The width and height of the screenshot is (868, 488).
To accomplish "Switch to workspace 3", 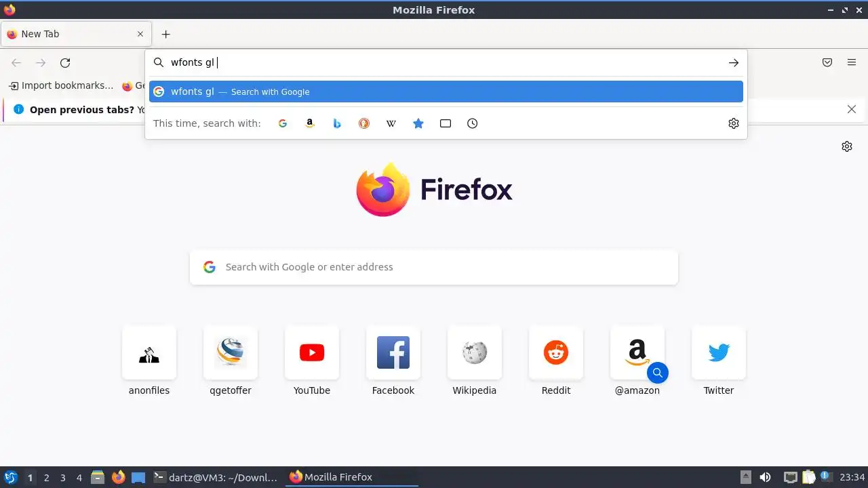I will click(x=63, y=478).
